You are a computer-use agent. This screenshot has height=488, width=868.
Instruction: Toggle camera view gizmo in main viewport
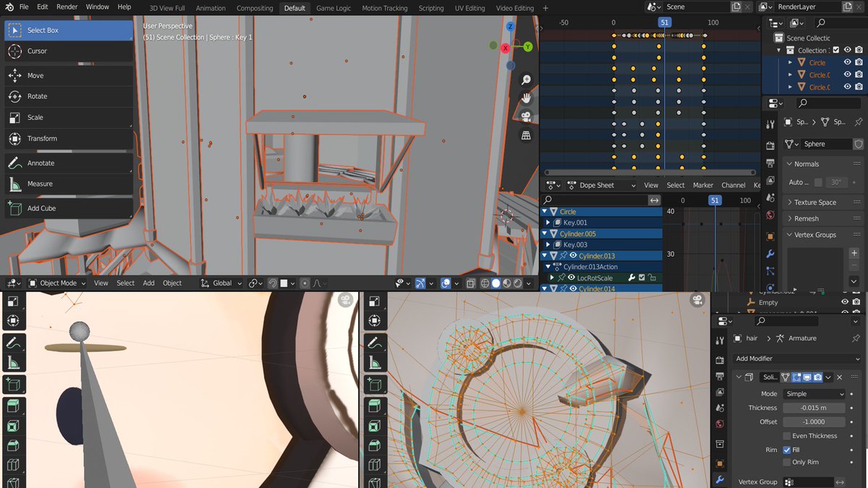(526, 116)
